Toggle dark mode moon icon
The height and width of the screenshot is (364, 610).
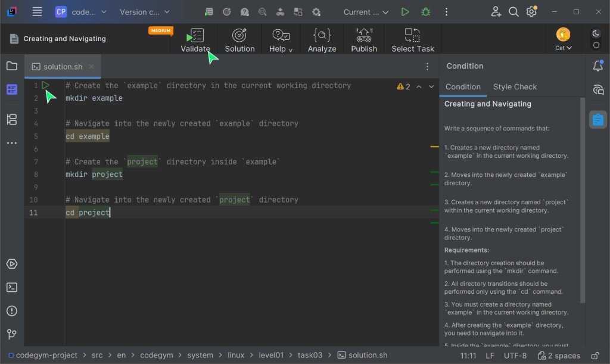click(x=596, y=34)
